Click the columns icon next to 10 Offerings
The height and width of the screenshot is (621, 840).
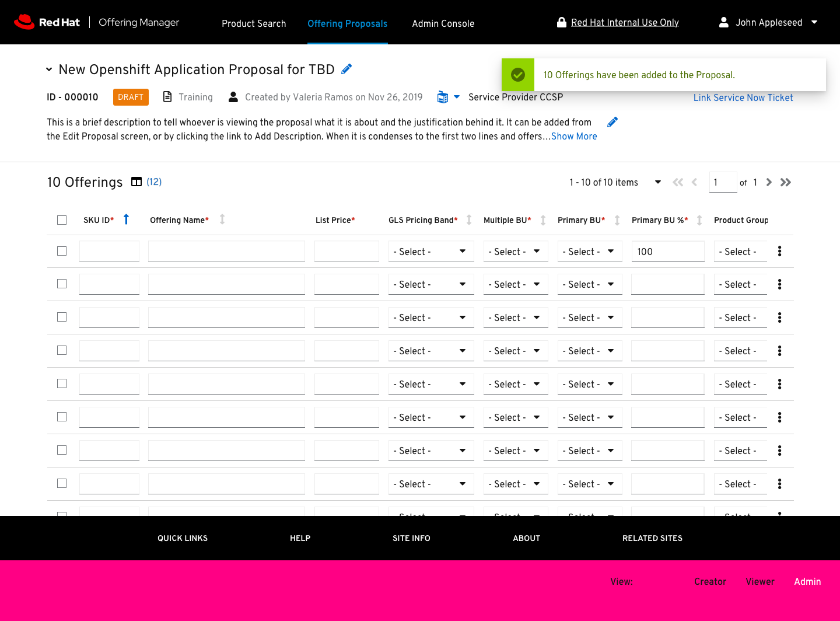(x=136, y=182)
